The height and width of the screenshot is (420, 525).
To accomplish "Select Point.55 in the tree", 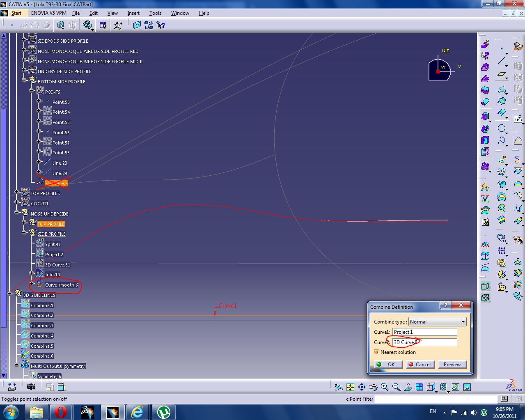I will click(61, 122).
